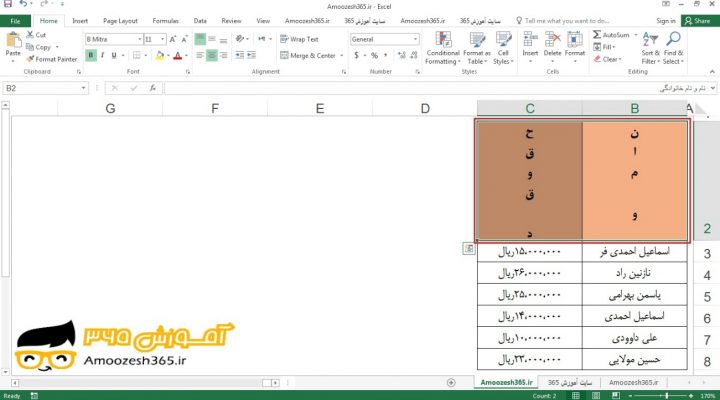Click the zoom slider handle
The width and height of the screenshot is (720, 400).
click(667, 395)
